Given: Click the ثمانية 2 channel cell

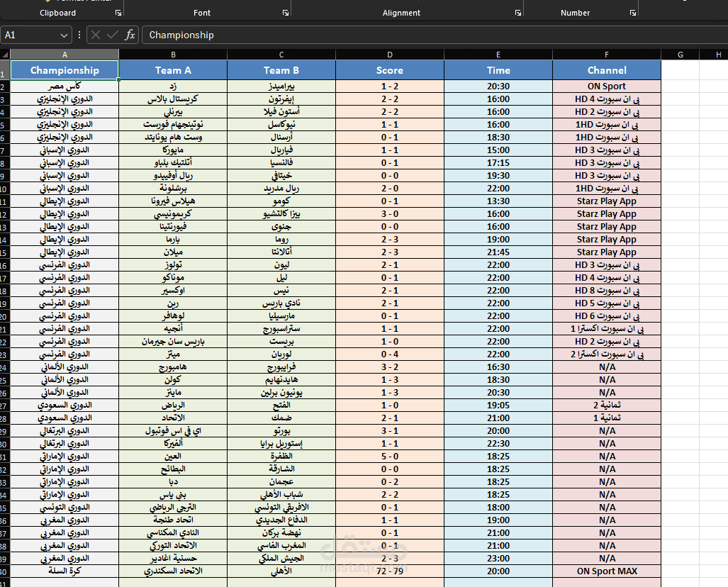Looking at the screenshot, I should 607,406.
